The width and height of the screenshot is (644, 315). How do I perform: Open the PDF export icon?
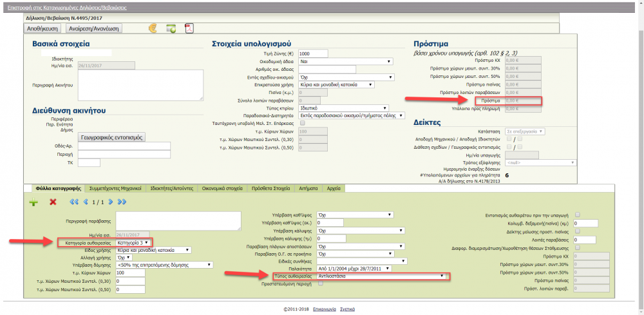(x=189, y=28)
